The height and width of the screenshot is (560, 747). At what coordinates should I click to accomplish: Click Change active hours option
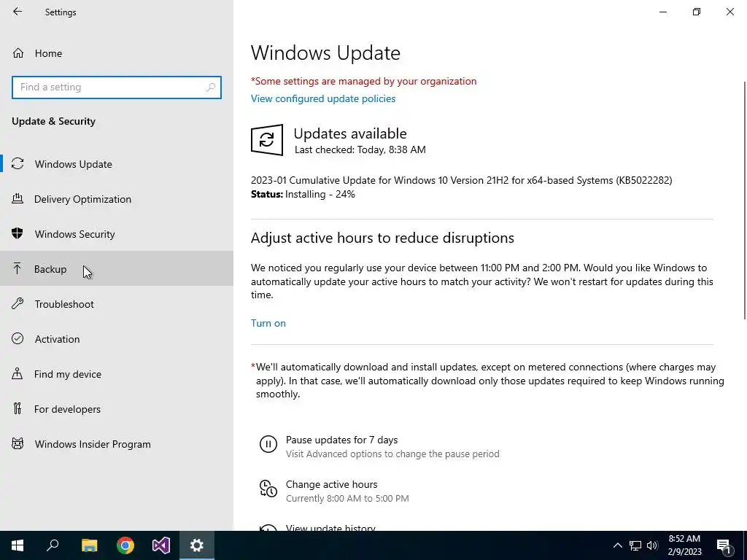[332, 484]
